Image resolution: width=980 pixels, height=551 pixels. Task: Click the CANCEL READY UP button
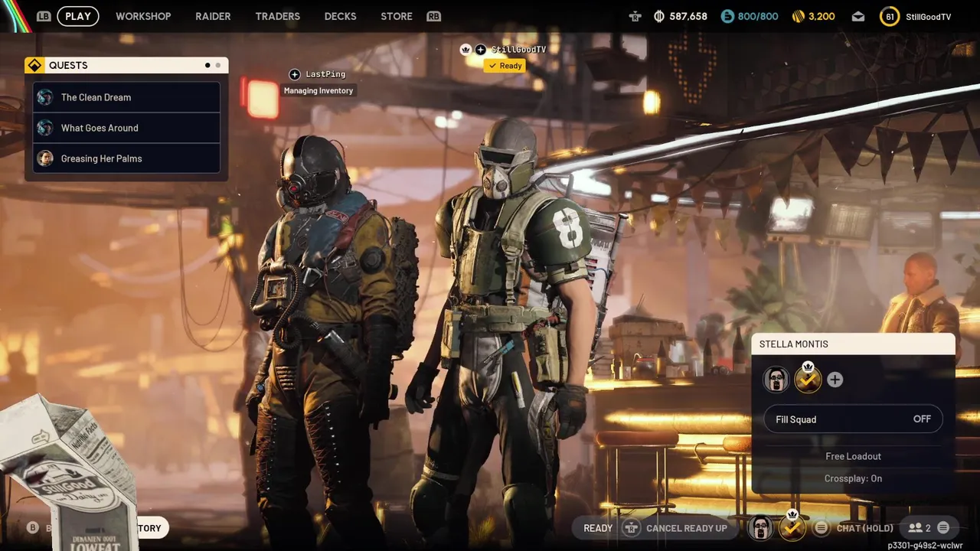coord(687,528)
